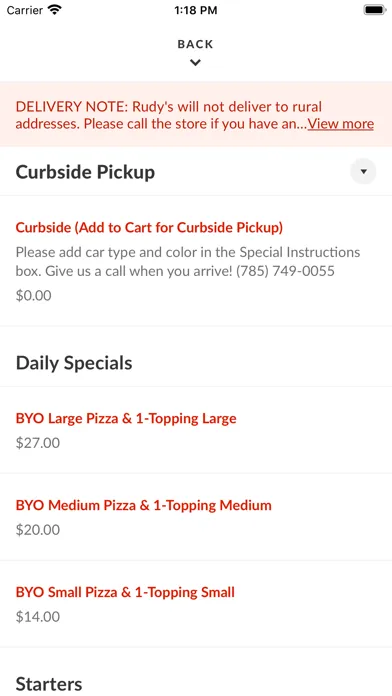Tap the curbside instructions description text
Viewport: 392px width, 696px height.
188,261
